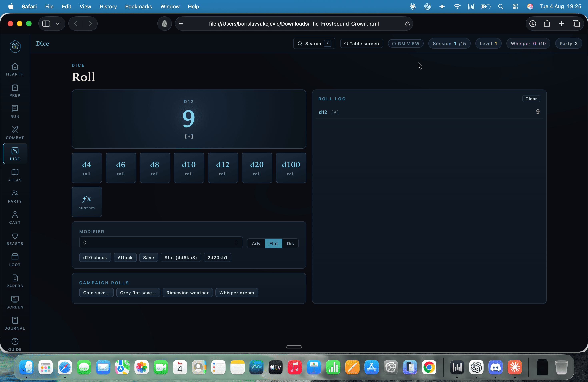
Task: Open the Safari page reader menu icon
Action: click(x=181, y=24)
